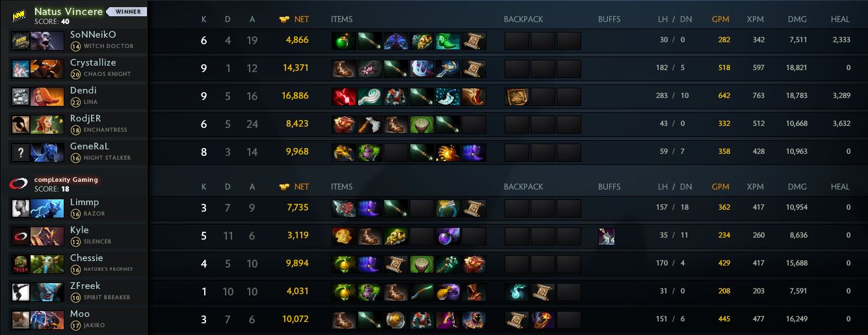Click GeneRaL's unknown question mark avatar
868x335 pixels.
tap(21, 153)
